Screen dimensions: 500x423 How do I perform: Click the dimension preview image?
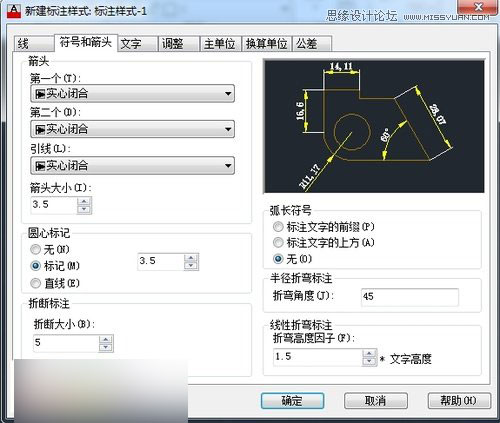pyautogui.click(x=374, y=126)
